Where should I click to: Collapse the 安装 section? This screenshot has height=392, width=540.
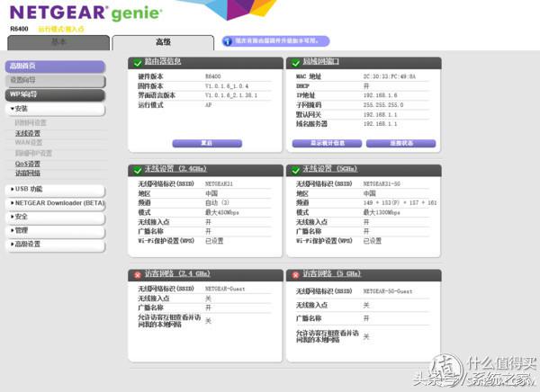pos(55,109)
